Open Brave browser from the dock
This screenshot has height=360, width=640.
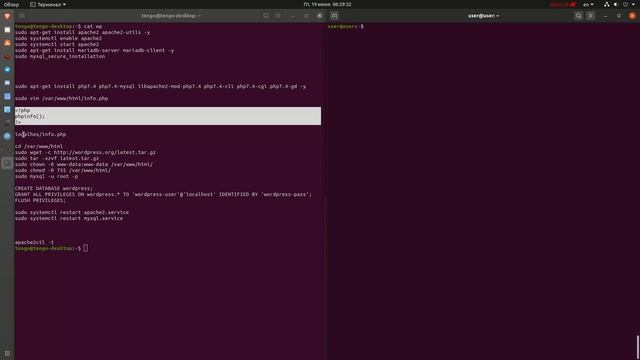pos(7,16)
